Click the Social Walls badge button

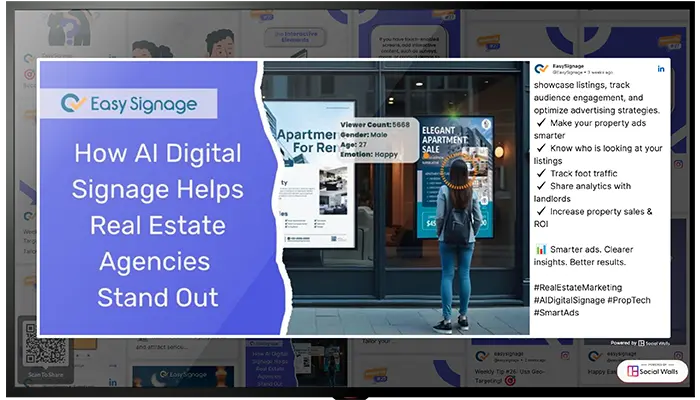point(653,371)
